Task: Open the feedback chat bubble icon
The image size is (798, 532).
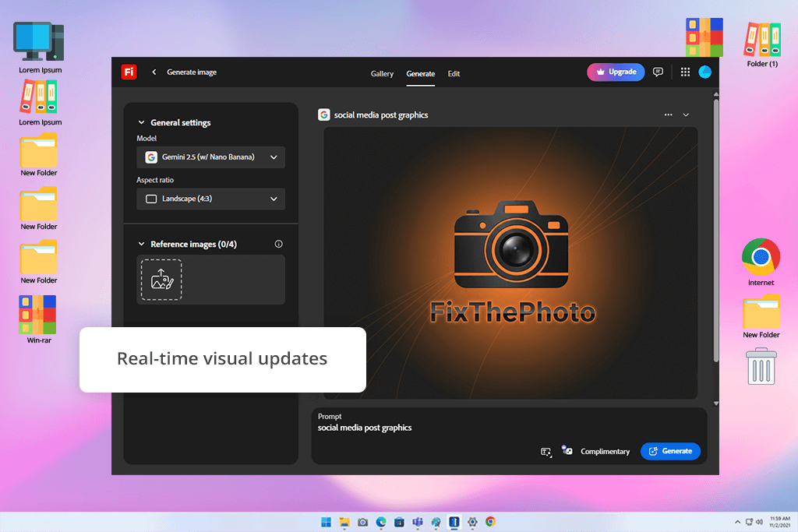Action: tap(658, 72)
